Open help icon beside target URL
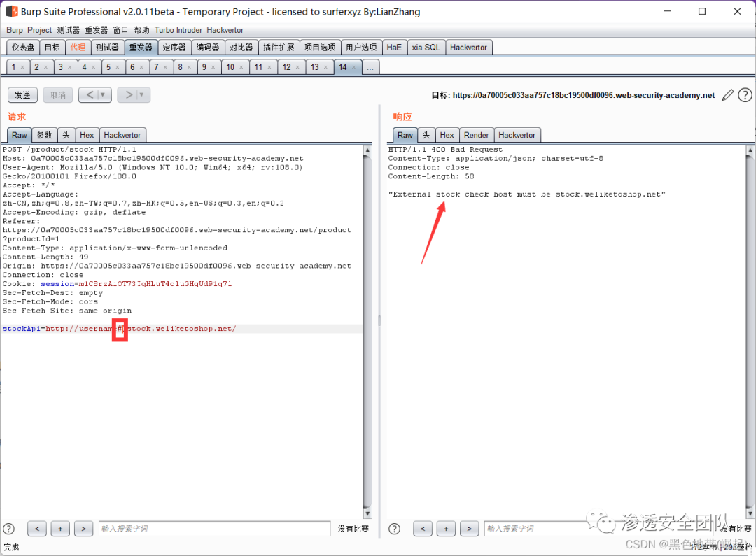 [745, 95]
